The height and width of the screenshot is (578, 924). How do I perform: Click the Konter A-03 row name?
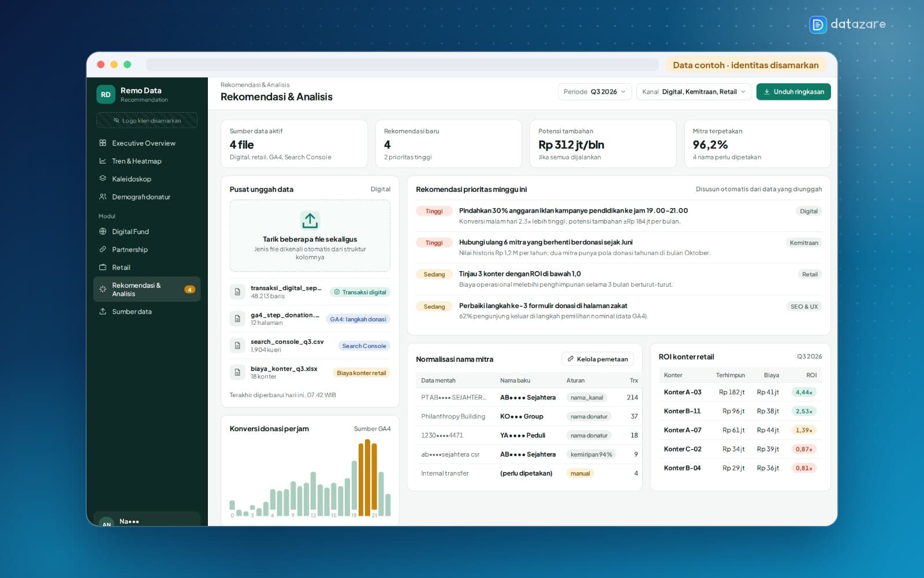point(683,392)
